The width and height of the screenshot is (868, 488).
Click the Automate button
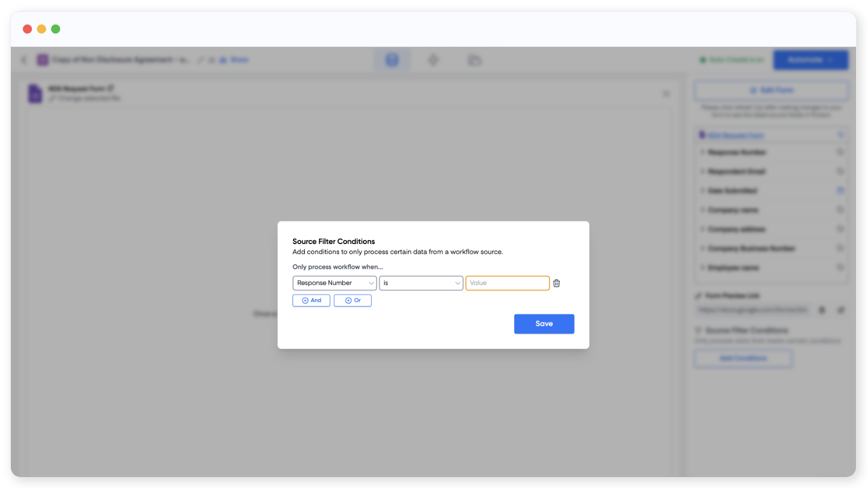coord(810,60)
